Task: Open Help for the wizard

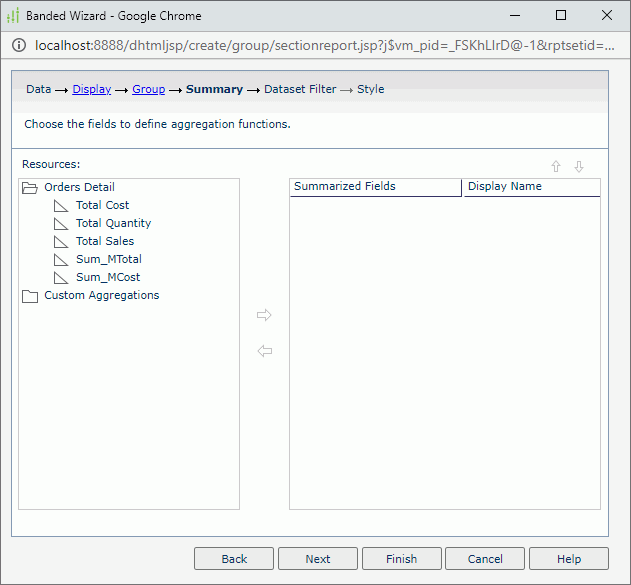Action: pos(568,559)
